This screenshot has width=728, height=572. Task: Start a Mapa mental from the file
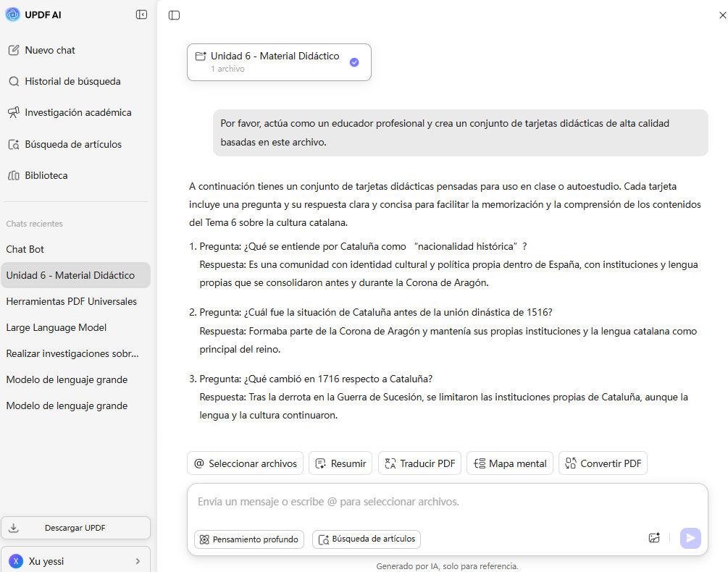[x=510, y=463]
